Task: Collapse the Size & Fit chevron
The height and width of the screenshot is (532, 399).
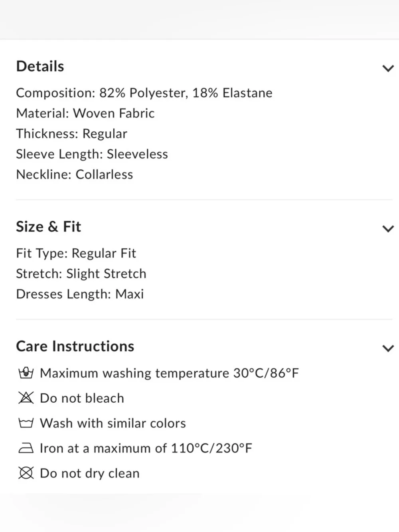Action: point(388,229)
